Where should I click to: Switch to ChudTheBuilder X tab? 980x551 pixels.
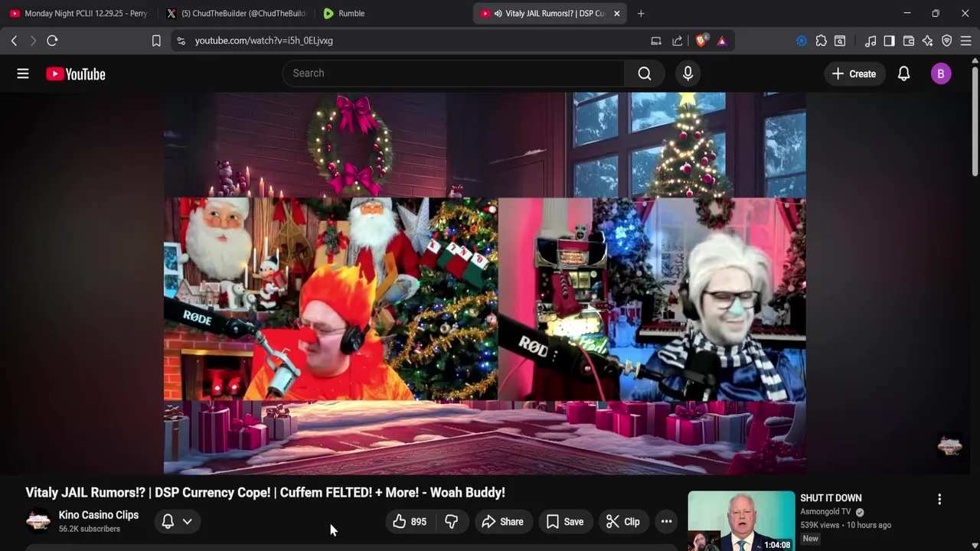tap(236, 13)
